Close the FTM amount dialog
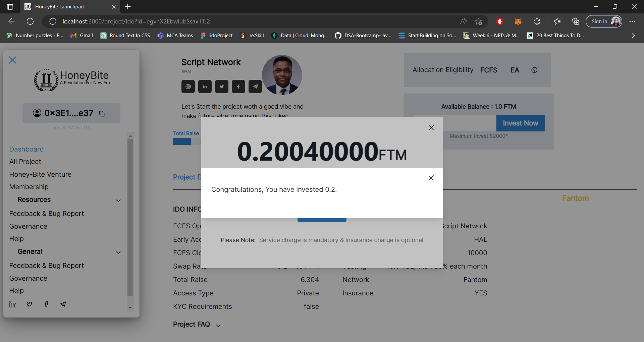 pos(431,128)
